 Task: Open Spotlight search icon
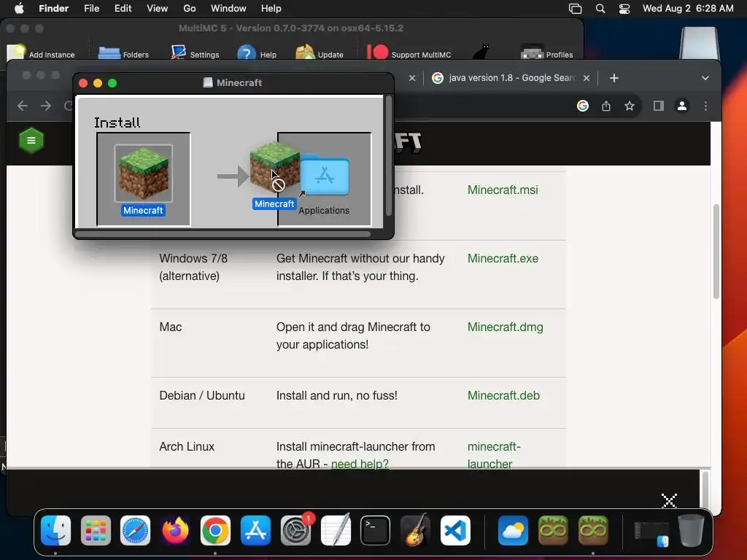[x=600, y=9]
